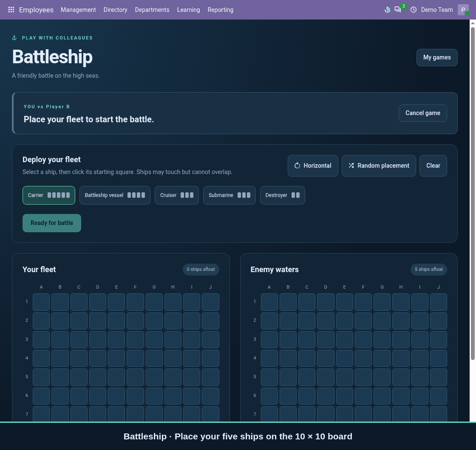Click square C5 on Your fleet board

[79, 377]
